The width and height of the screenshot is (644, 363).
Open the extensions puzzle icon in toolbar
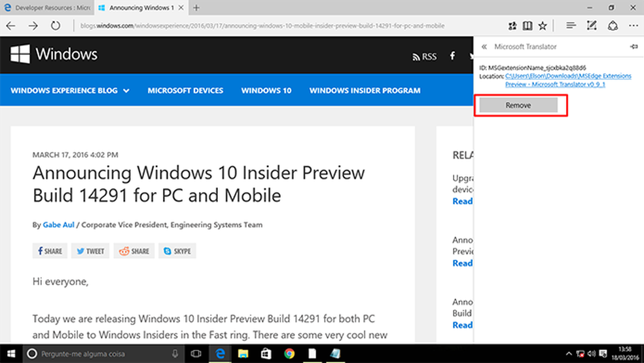pyautogui.click(x=512, y=26)
